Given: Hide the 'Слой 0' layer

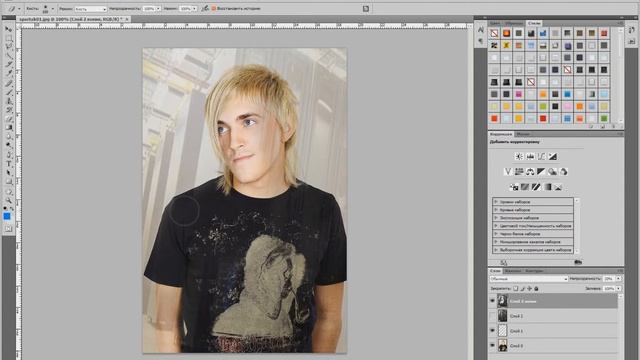Looking at the screenshot, I should click(x=492, y=345).
